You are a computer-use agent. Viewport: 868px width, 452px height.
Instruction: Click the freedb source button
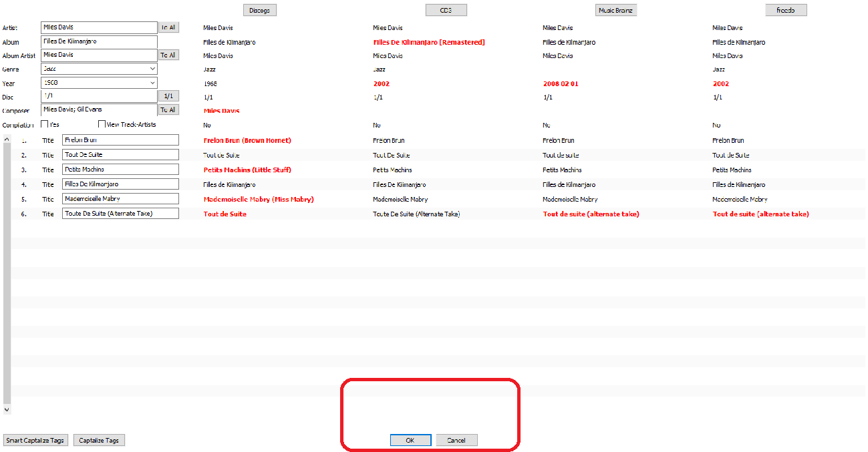tap(786, 10)
